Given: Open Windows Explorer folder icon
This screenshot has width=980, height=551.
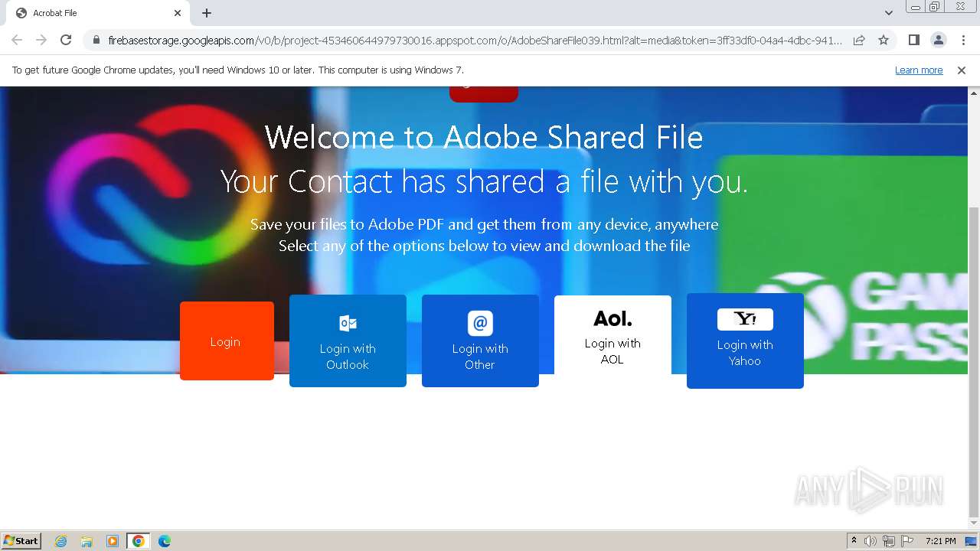Looking at the screenshot, I should (x=87, y=541).
